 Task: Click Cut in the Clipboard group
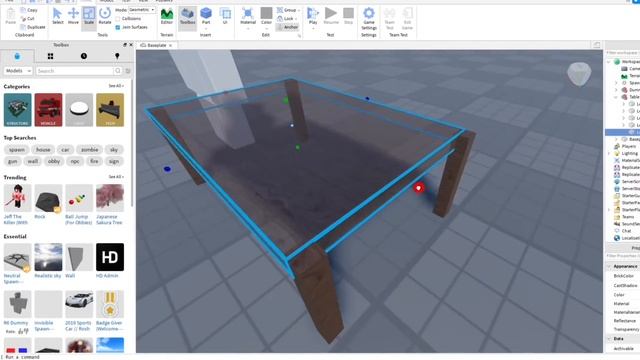(x=28, y=18)
